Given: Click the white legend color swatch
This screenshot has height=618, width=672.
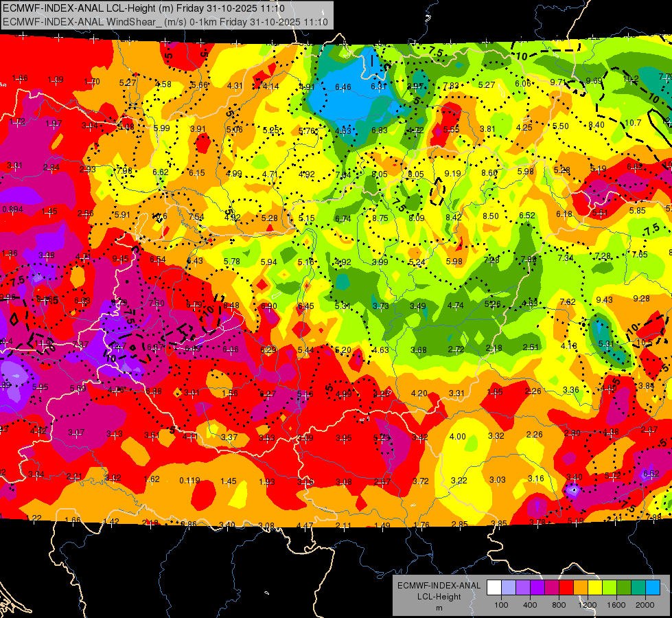Looking at the screenshot, I should pyautogui.click(x=494, y=588).
